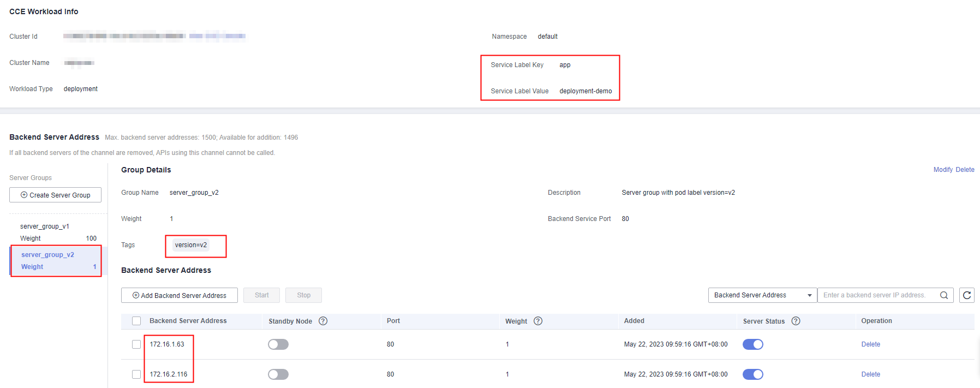
Task: Delete the 172.16.1.63 backend server
Action: coord(870,344)
